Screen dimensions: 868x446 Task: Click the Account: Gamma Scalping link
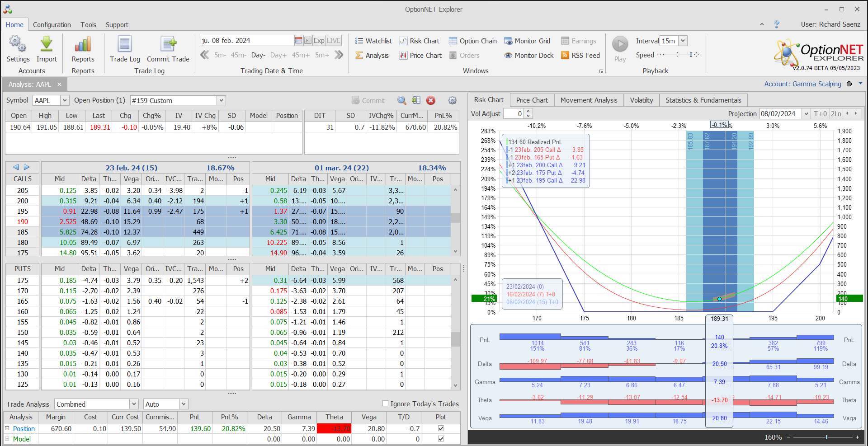802,84
